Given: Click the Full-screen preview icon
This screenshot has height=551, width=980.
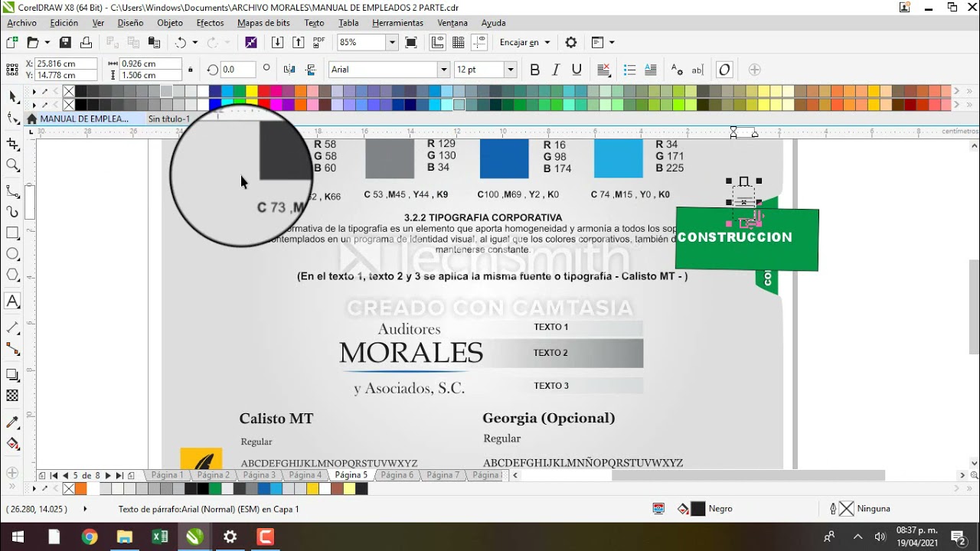Looking at the screenshot, I should tap(411, 42).
